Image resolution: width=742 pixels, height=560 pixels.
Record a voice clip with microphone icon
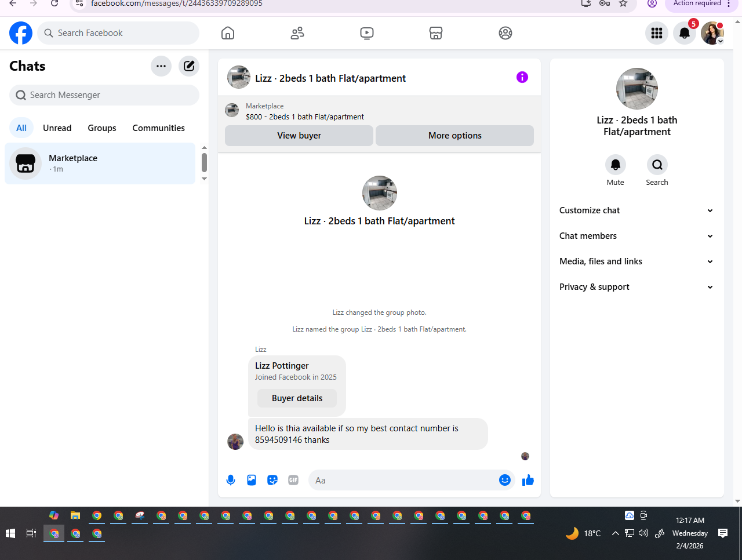click(231, 480)
